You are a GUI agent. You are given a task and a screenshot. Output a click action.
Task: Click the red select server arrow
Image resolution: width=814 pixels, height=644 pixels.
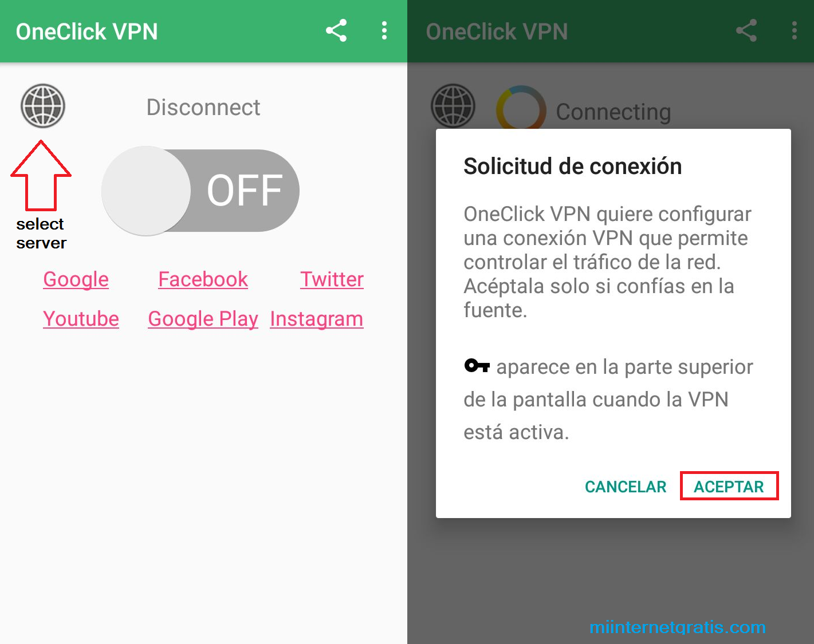41,176
